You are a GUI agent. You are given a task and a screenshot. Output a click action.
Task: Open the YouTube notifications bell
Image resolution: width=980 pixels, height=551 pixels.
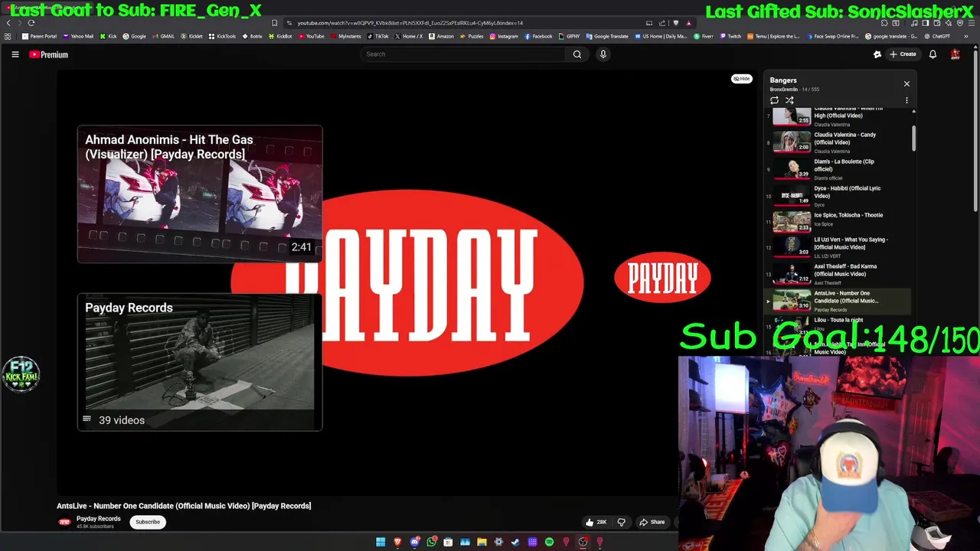pos(933,54)
